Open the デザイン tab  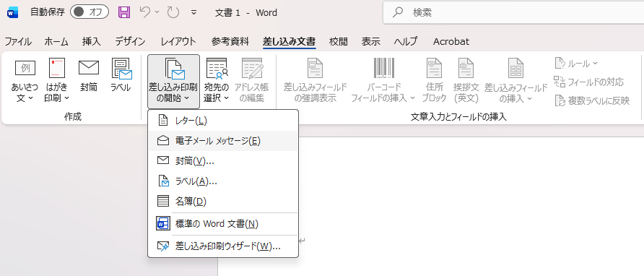coord(130,41)
